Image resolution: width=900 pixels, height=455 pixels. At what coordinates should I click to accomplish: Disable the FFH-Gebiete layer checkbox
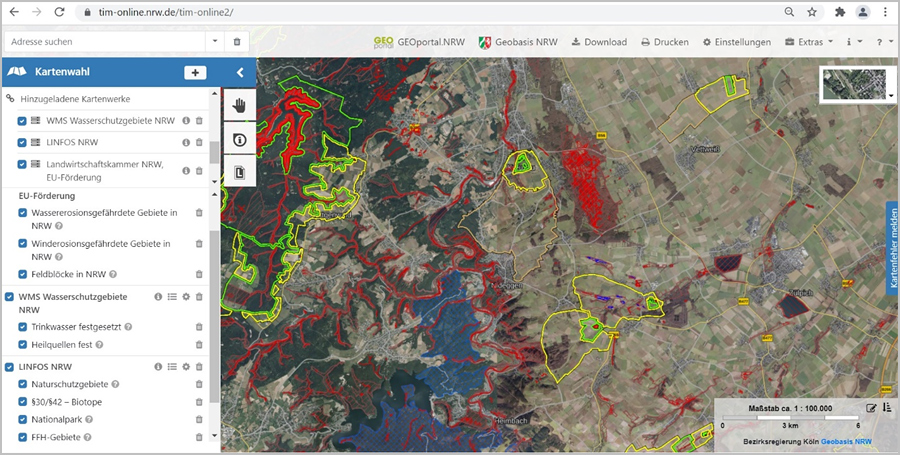coord(23,437)
